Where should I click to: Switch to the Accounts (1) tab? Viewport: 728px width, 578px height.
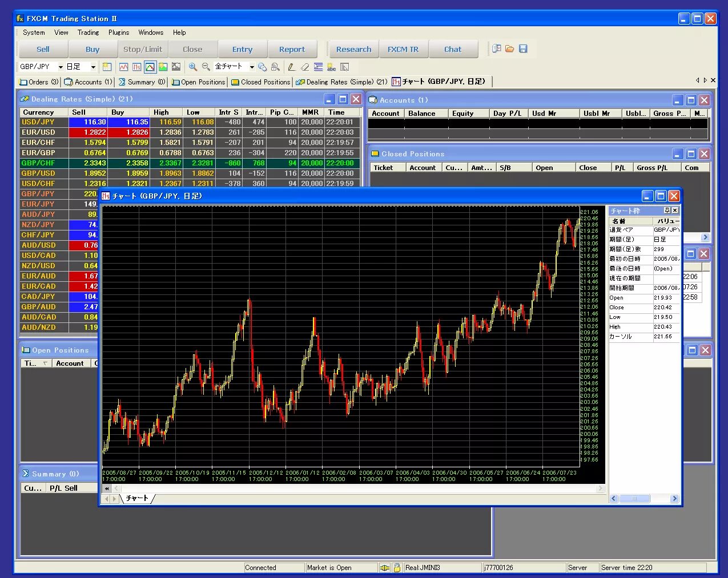[x=89, y=82]
